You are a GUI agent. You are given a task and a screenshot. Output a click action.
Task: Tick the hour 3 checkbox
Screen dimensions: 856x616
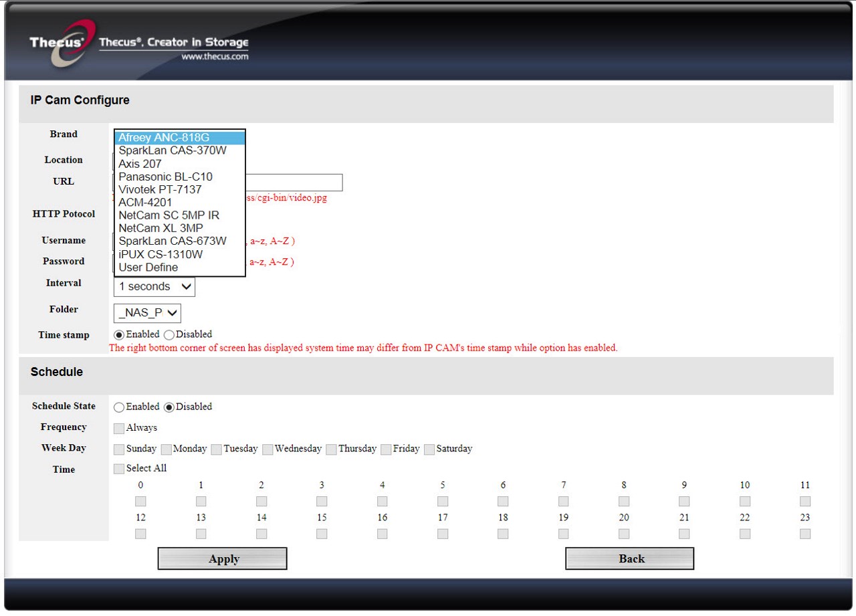322,501
